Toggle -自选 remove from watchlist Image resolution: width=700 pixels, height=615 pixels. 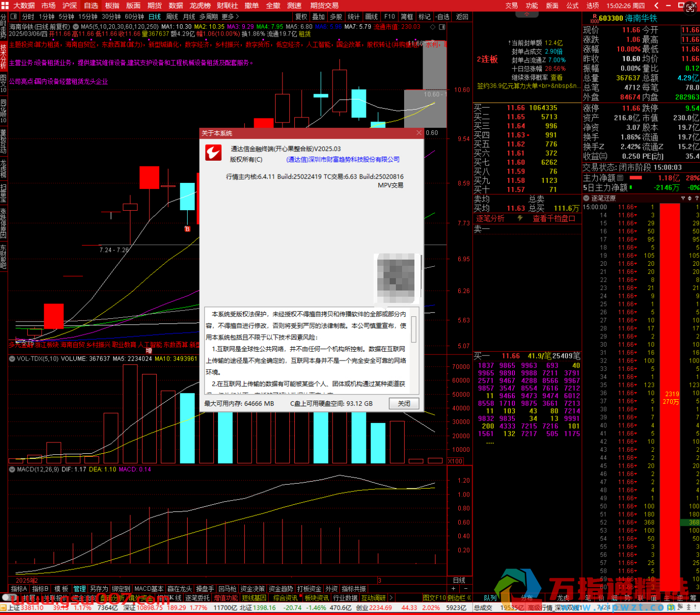[x=443, y=17]
